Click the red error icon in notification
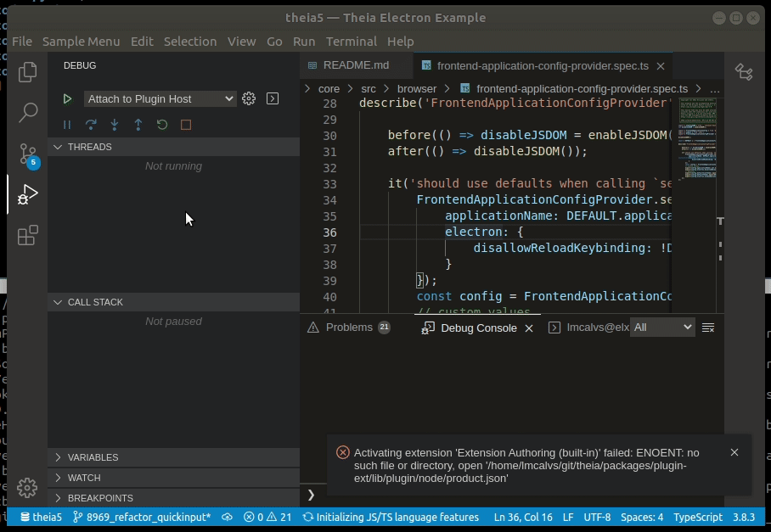This screenshot has width=771, height=532. (343, 452)
